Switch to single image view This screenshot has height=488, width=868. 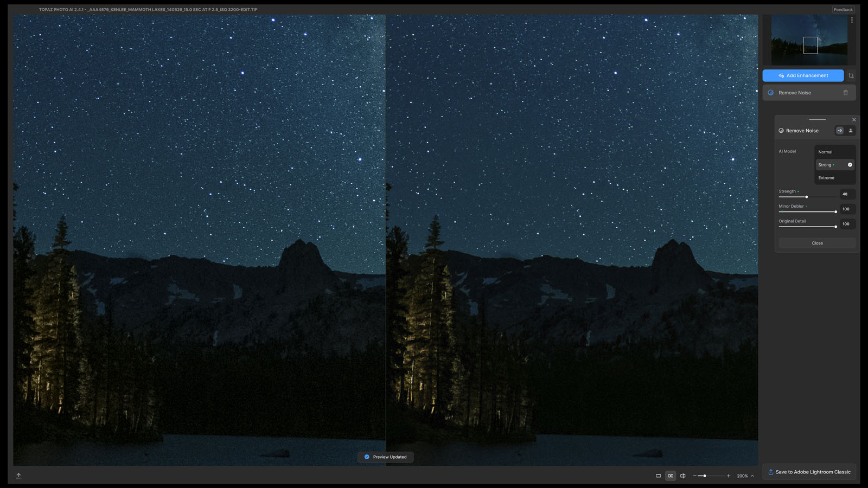pos(658,476)
